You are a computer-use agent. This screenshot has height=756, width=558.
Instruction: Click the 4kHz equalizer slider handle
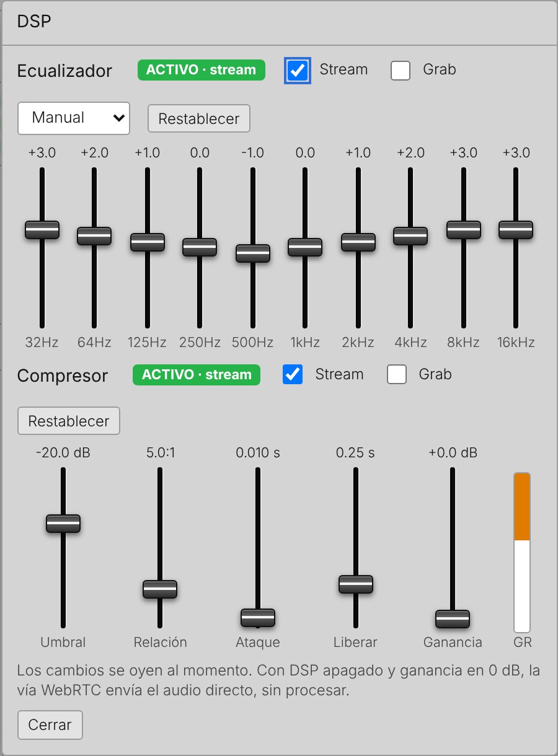pos(410,236)
